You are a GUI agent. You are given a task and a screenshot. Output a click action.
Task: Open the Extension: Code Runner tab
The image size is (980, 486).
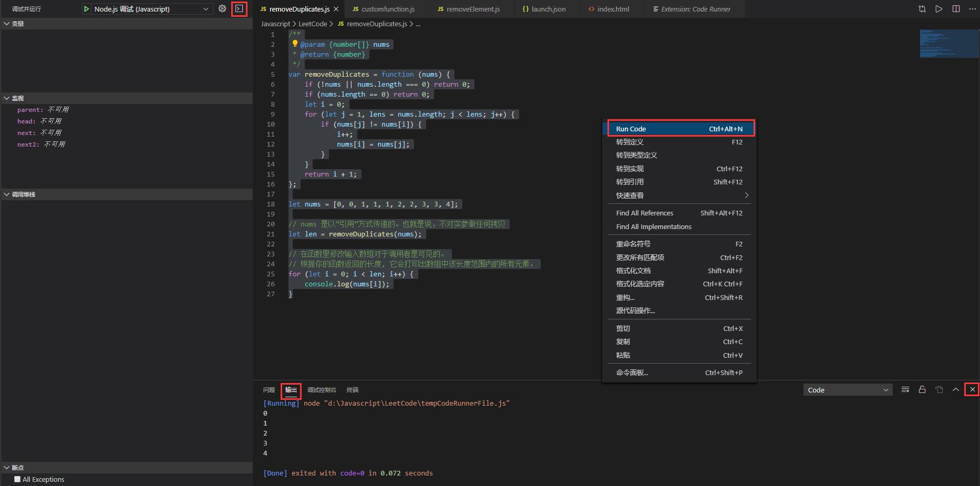click(x=695, y=9)
